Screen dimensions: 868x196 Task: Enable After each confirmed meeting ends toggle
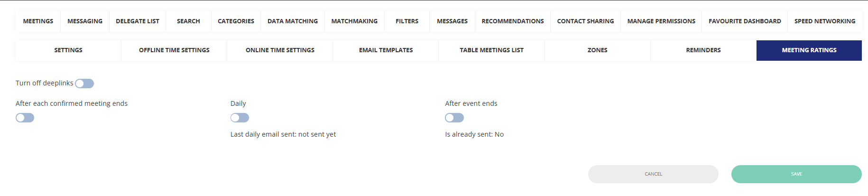pyautogui.click(x=25, y=118)
